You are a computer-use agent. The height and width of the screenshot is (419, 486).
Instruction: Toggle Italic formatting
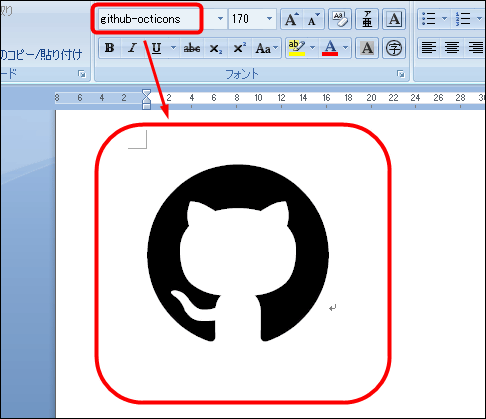(x=133, y=48)
